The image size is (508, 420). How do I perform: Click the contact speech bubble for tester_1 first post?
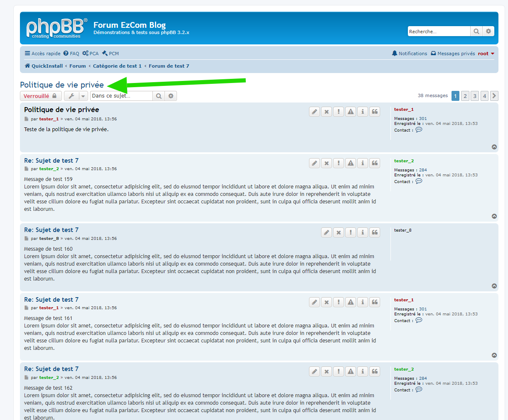[x=419, y=130]
